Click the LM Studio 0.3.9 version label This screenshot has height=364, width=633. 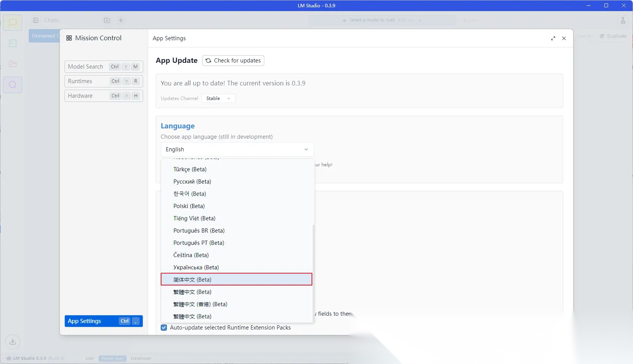29,358
